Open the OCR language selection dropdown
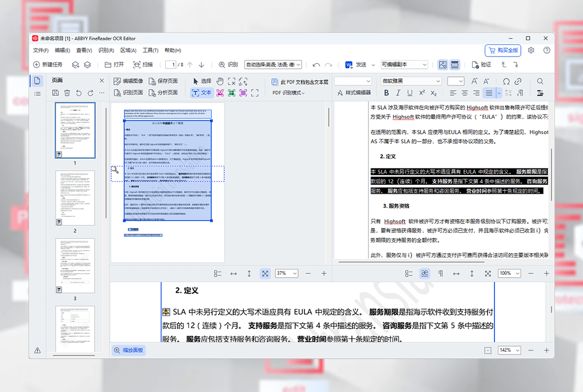583x392 pixels. (273, 65)
